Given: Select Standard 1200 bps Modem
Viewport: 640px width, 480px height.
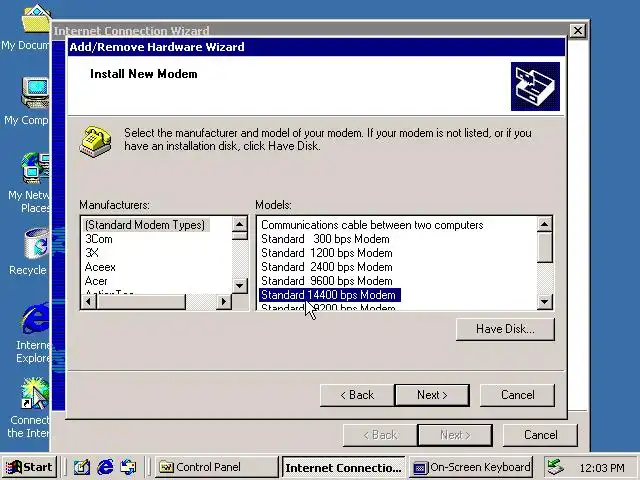Looking at the screenshot, I should point(327,253).
